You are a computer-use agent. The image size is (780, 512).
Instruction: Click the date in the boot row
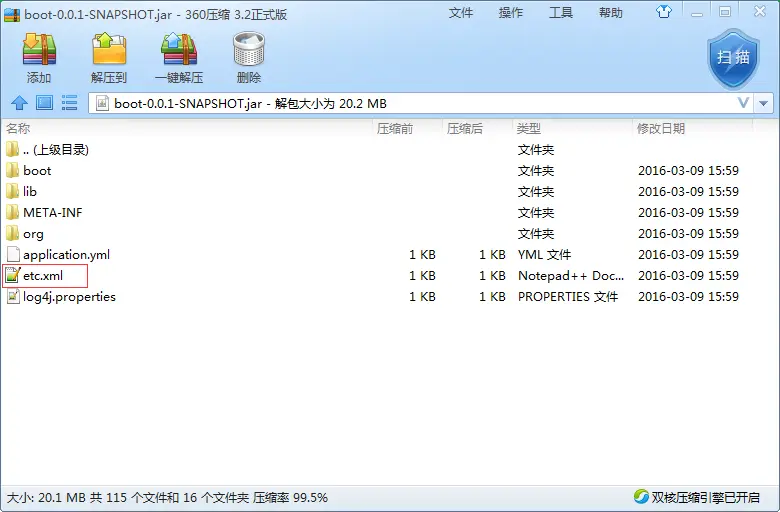point(688,171)
